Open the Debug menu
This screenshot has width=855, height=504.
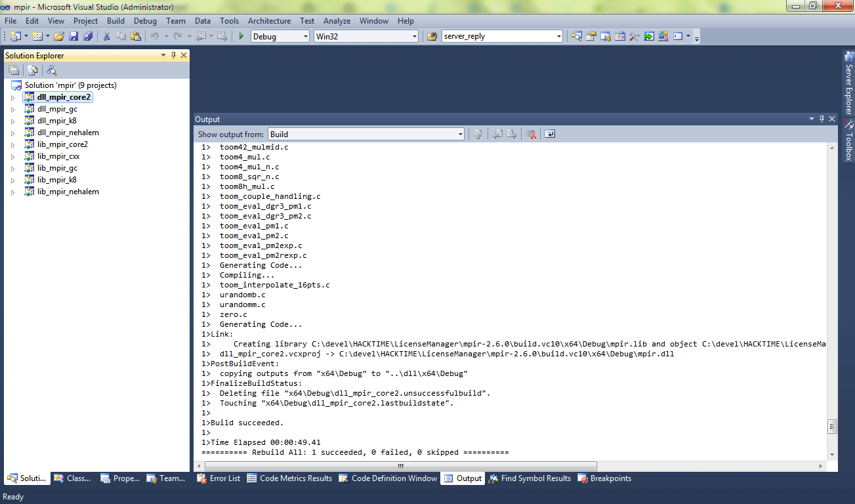[x=145, y=21]
